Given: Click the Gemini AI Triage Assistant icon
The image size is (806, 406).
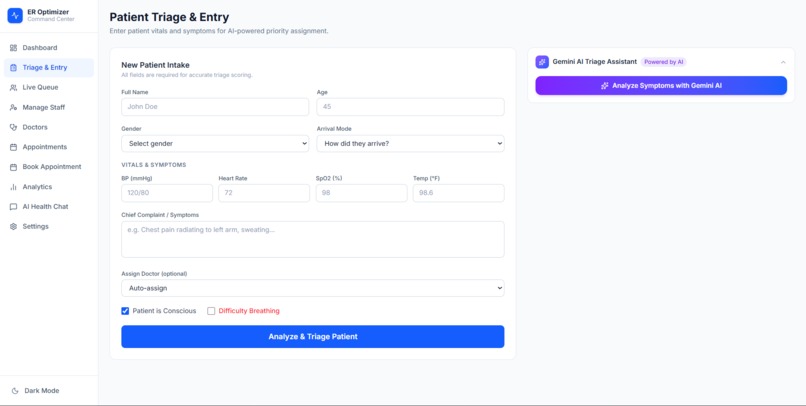Looking at the screenshot, I should point(542,62).
